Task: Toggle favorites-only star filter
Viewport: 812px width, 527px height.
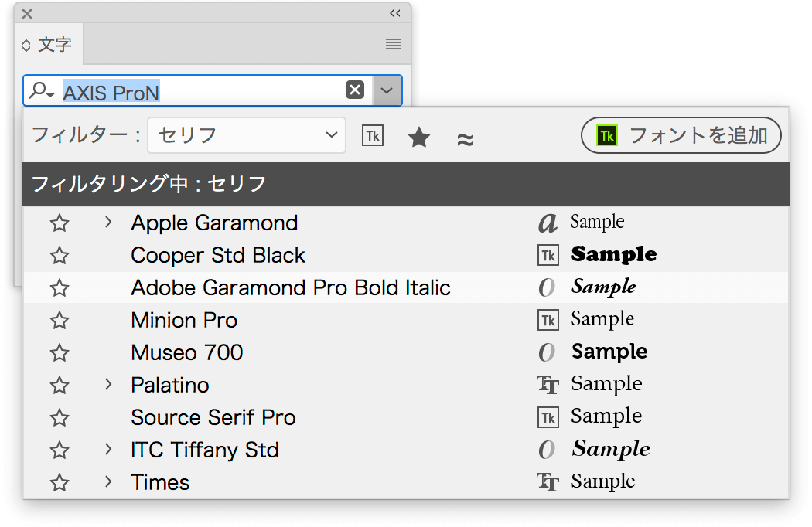Action: [419, 138]
